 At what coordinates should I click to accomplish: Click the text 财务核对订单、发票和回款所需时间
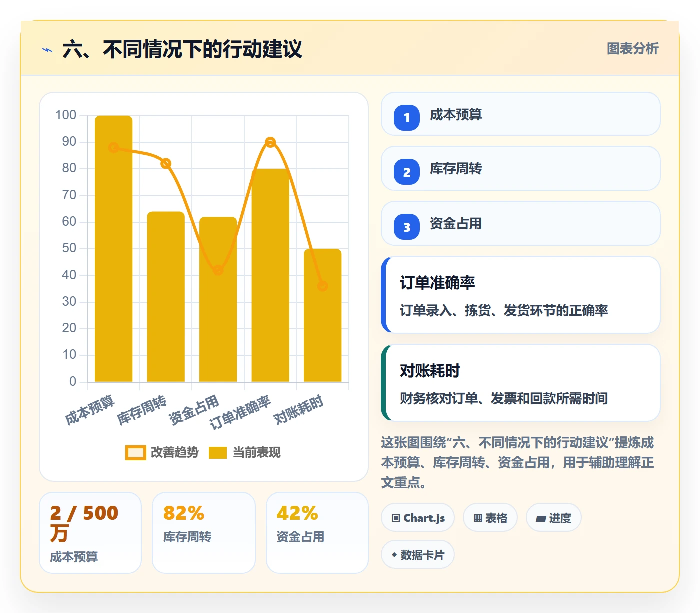[504, 398]
